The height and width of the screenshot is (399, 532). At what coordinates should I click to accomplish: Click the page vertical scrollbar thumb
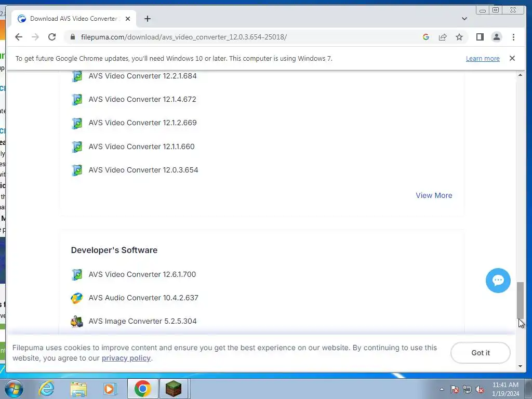[520, 300]
